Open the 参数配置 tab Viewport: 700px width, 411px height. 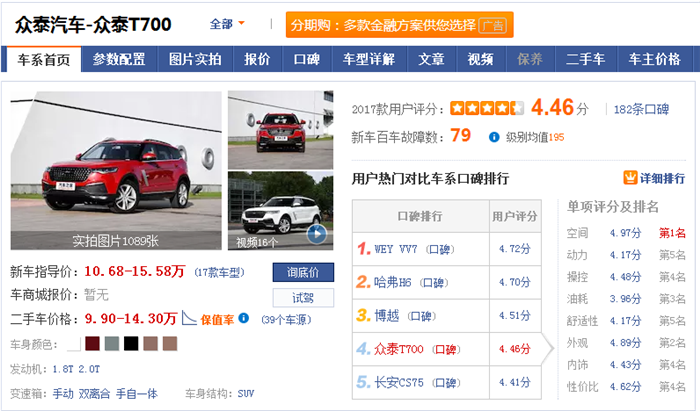point(119,59)
